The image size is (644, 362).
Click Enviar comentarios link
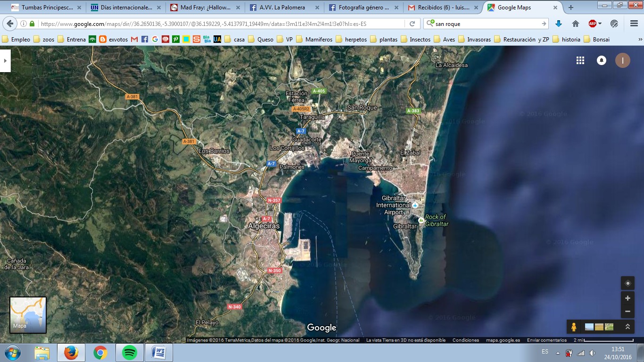coord(546,340)
